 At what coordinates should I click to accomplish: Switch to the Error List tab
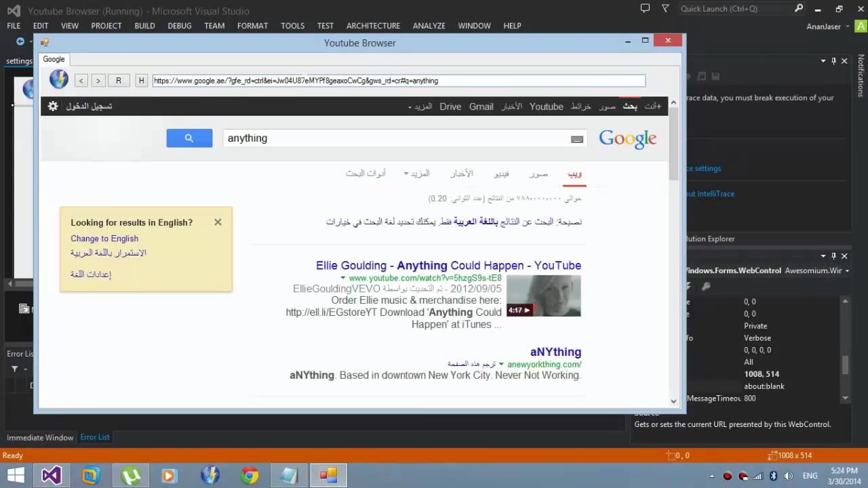[95, 437]
